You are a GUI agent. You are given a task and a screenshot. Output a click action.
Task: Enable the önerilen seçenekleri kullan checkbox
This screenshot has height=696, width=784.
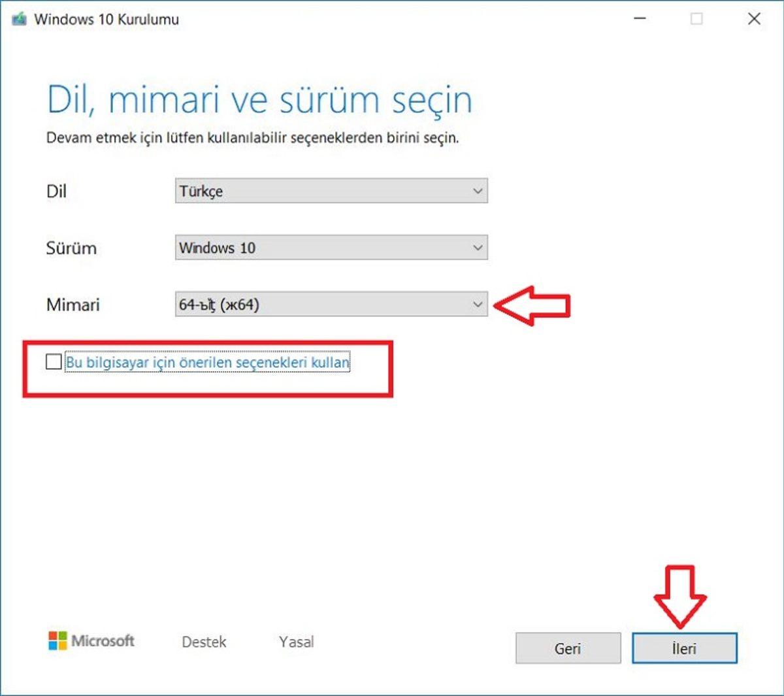click(54, 362)
